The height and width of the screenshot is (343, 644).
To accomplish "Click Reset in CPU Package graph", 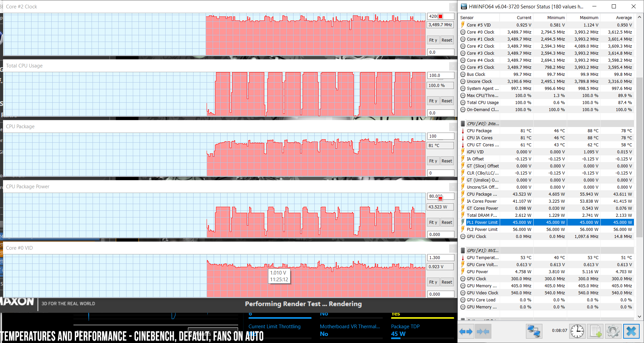I will click(447, 161).
